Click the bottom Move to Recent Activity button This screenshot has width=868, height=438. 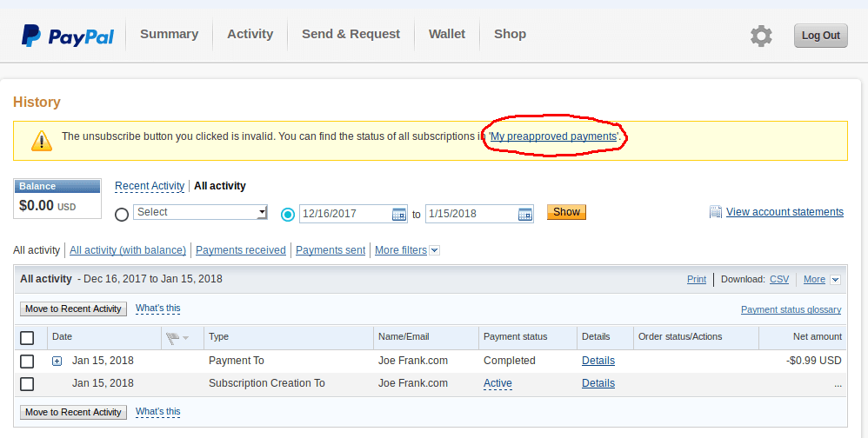click(x=73, y=413)
